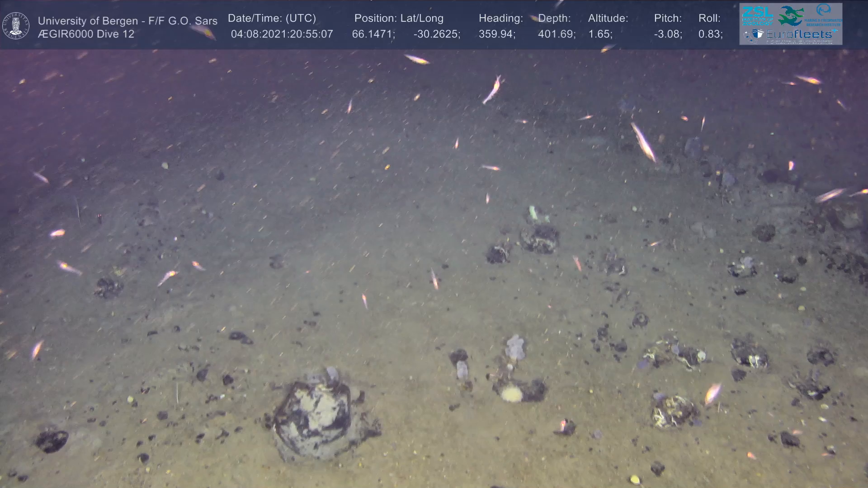Click the Position: Lat/Long header
This screenshot has height=488, width=868.
[399, 19]
